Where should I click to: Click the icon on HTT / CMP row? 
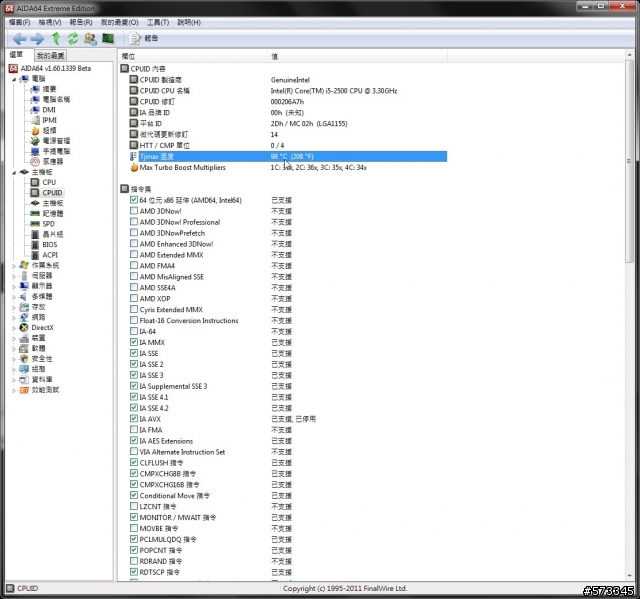(133, 145)
